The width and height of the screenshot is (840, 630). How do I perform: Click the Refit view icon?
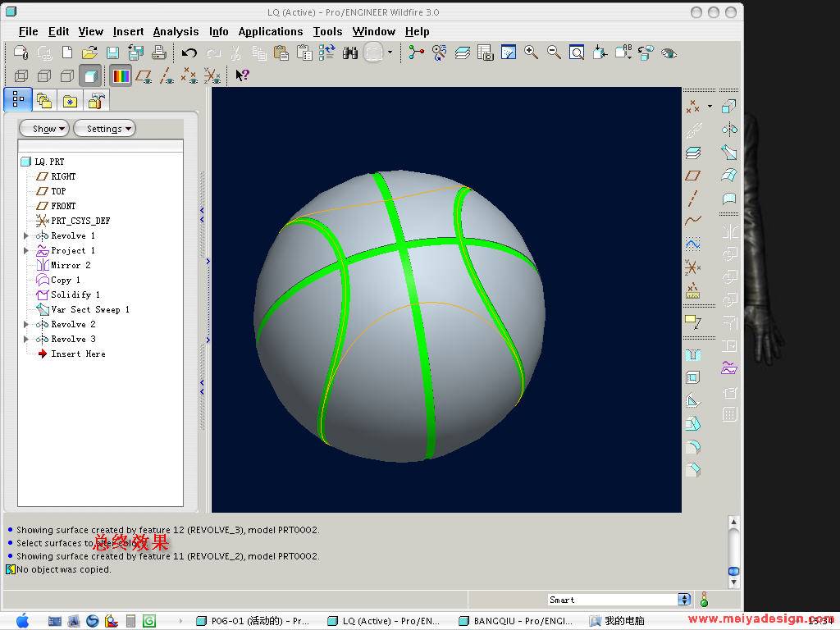pos(577,52)
